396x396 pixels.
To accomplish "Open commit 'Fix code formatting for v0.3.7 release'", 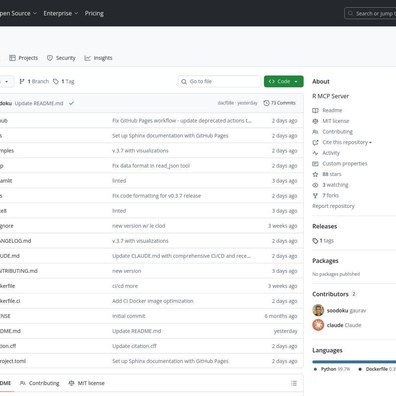I will pyautogui.click(x=156, y=196).
